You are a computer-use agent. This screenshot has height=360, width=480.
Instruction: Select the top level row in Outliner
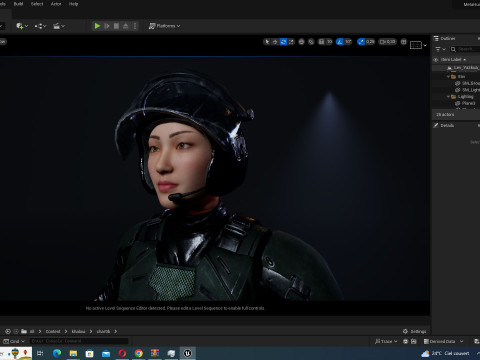click(456, 68)
